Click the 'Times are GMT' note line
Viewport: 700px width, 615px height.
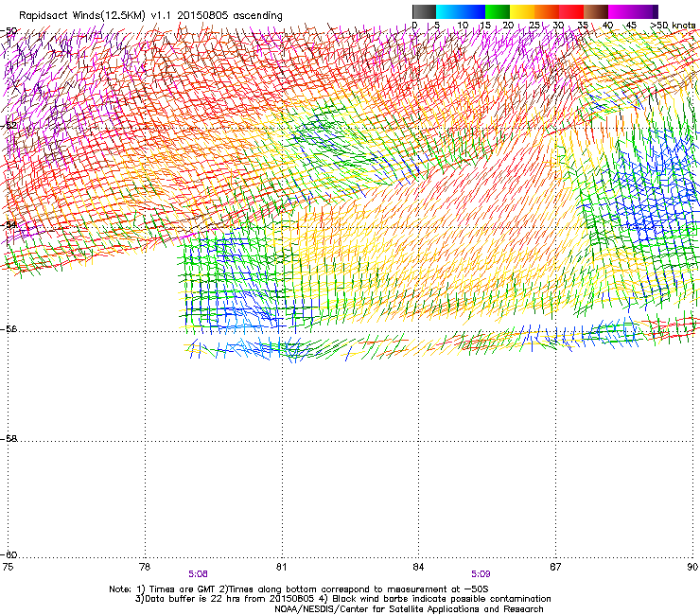[x=299, y=589]
